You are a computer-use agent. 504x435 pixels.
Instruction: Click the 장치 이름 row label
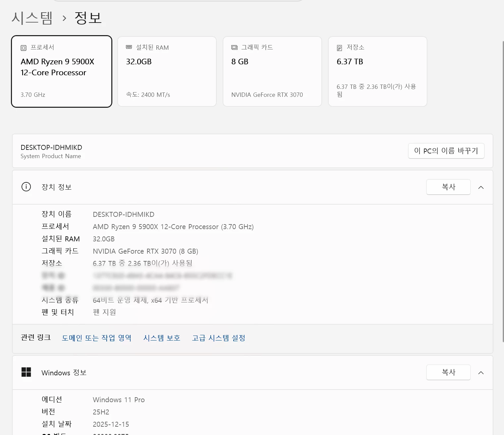coord(57,214)
